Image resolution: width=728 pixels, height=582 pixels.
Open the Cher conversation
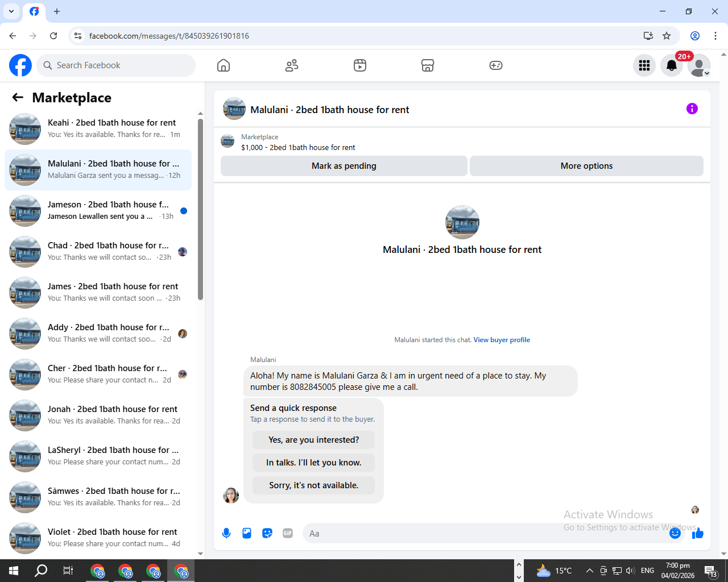[x=98, y=375]
